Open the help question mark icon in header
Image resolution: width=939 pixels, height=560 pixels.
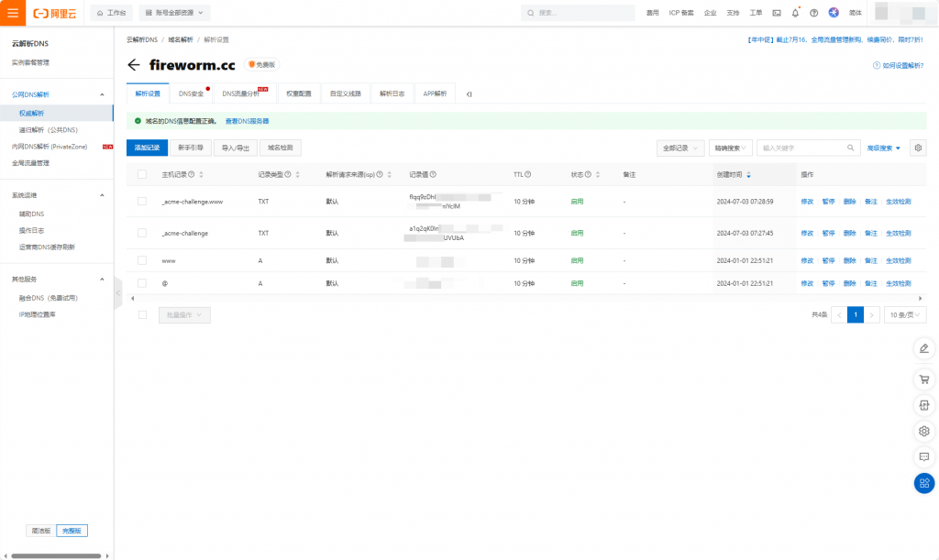click(x=813, y=13)
